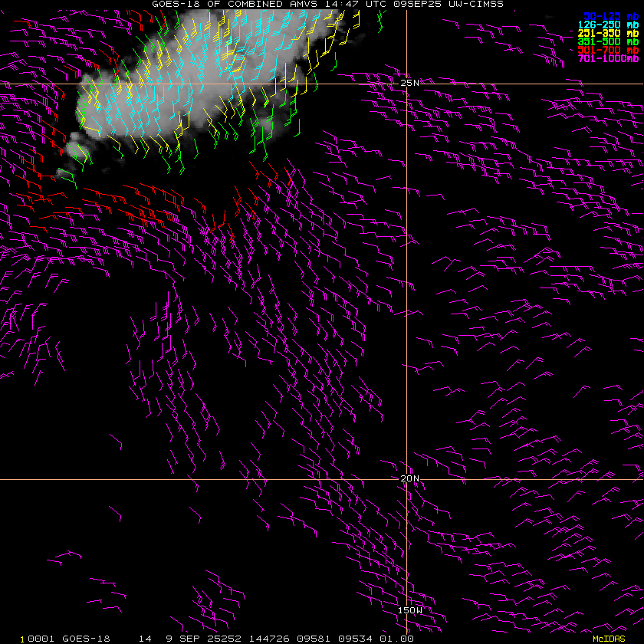Click the yellow frame number 1 at bottom
Viewport: 644px width, 644px height.
(x=22, y=639)
